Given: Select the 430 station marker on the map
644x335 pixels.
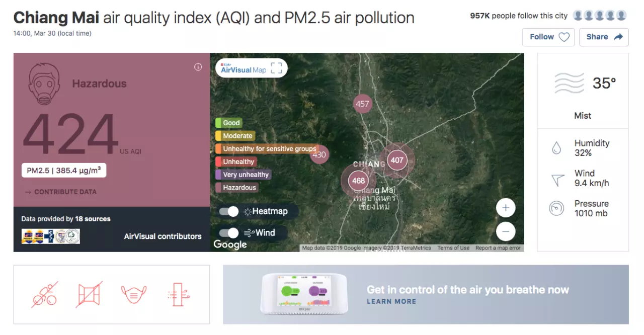Looking at the screenshot, I should pos(320,155).
